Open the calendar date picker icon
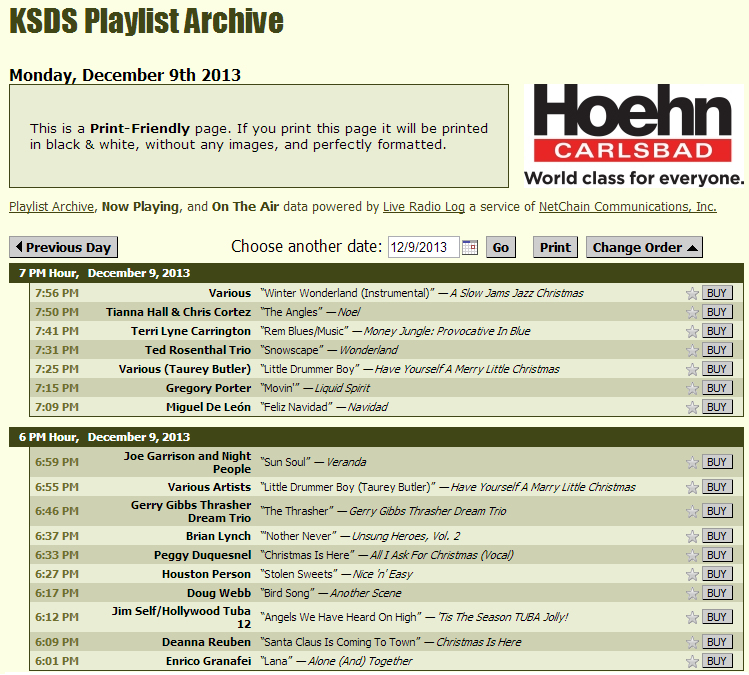 pos(470,247)
